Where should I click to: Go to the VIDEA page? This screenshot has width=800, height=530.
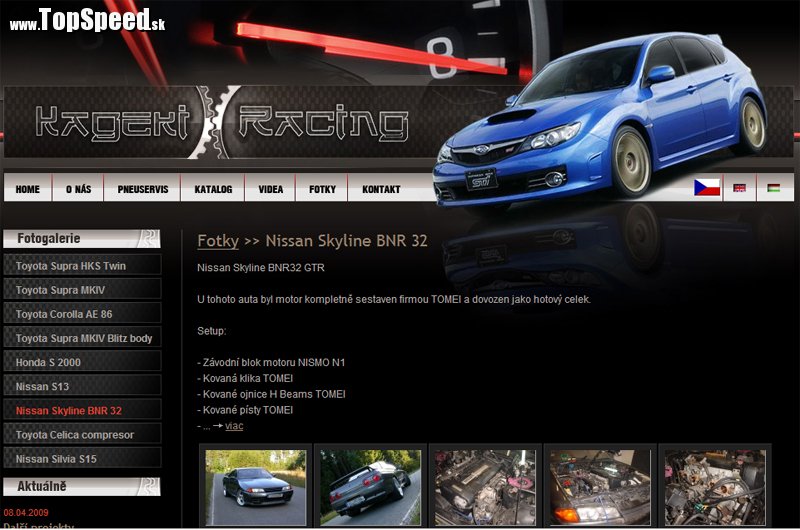pyautogui.click(x=270, y=189)
